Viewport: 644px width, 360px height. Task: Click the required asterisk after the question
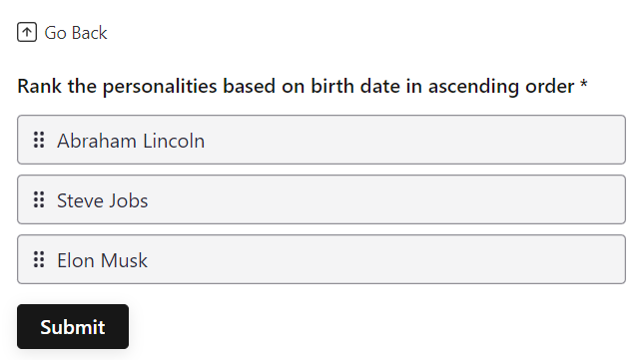tap(584, 84)
